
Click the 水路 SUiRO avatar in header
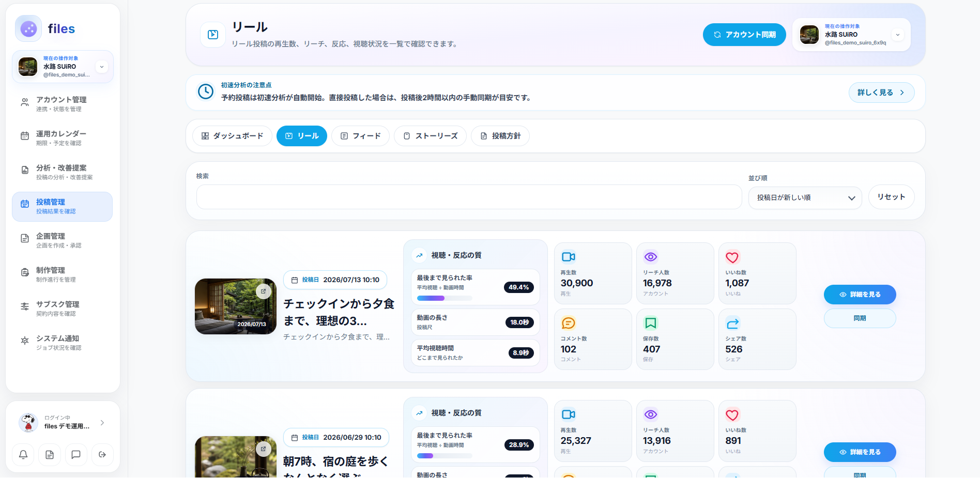[x=809, y=35]
